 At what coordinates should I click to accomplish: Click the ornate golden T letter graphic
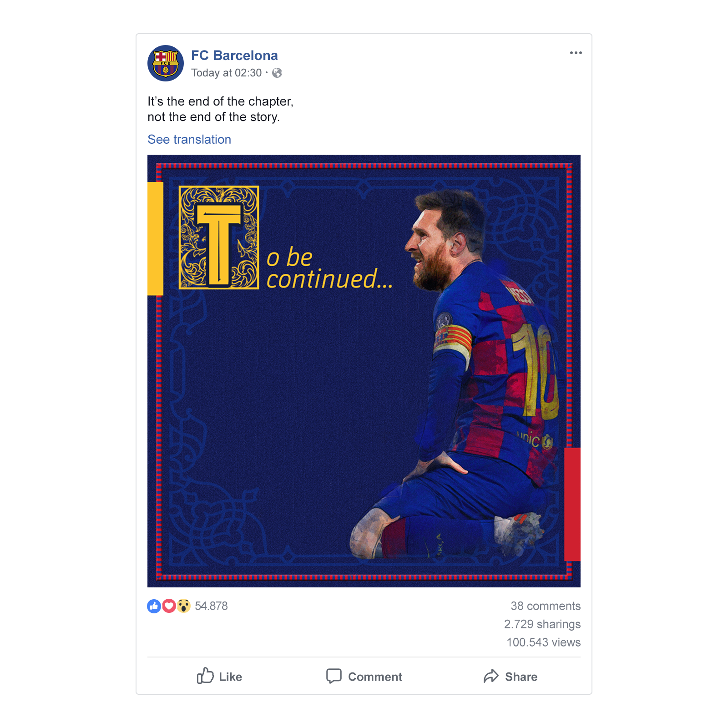[x=219, y=238]
